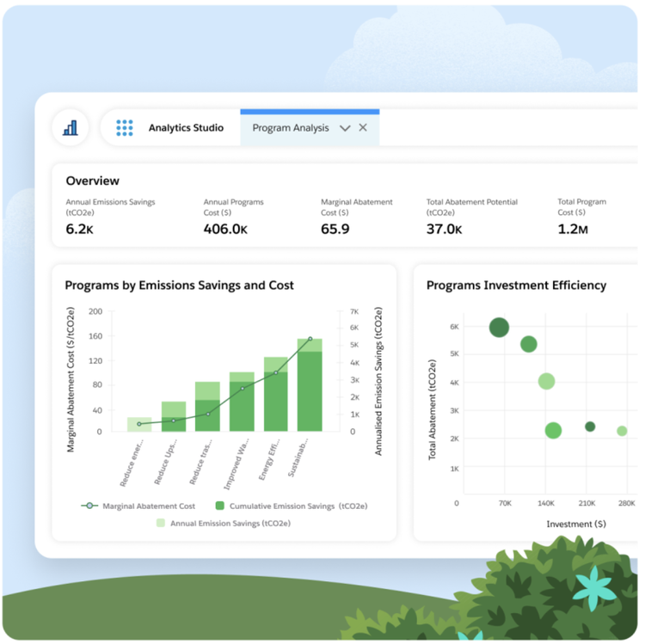
Task: Expand the Program Analysis tab chevron menu
Action: [x=345, y=128]
